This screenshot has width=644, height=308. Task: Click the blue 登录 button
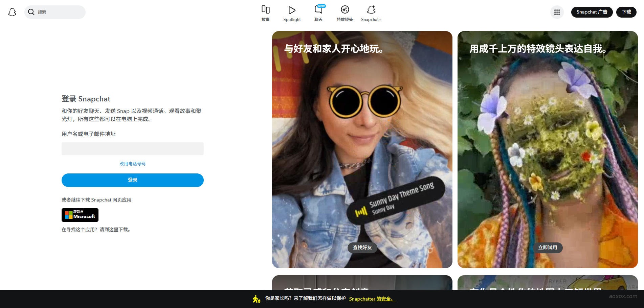pos(133,180)
